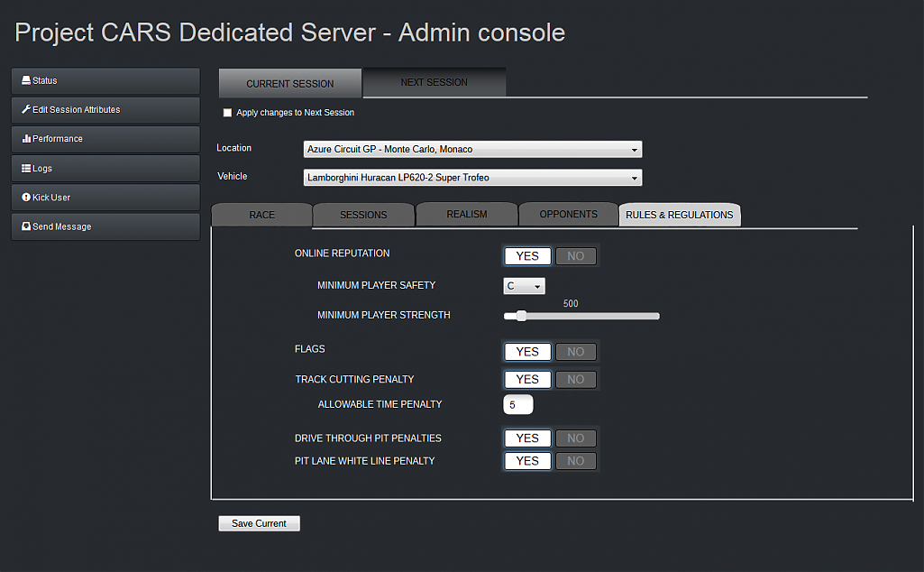
Task: Turn Flags off with NO button
Action: [576, 352]
